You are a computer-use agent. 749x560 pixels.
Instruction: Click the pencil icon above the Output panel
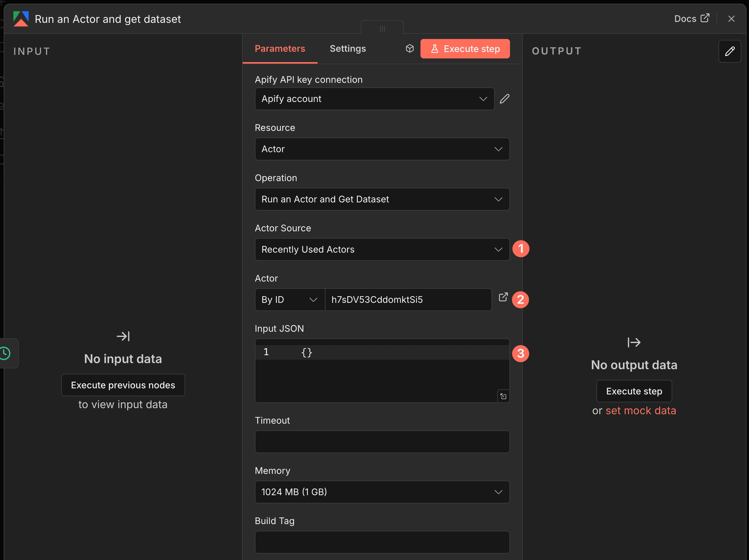[730, 51]
